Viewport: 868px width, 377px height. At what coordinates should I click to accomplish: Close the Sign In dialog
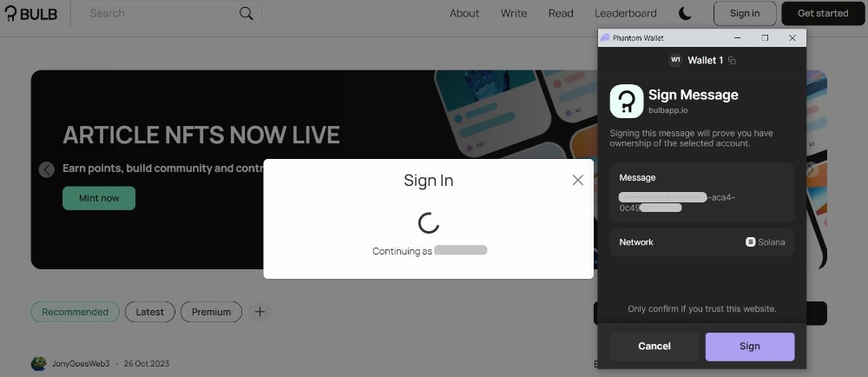click(x=577, y=180)
